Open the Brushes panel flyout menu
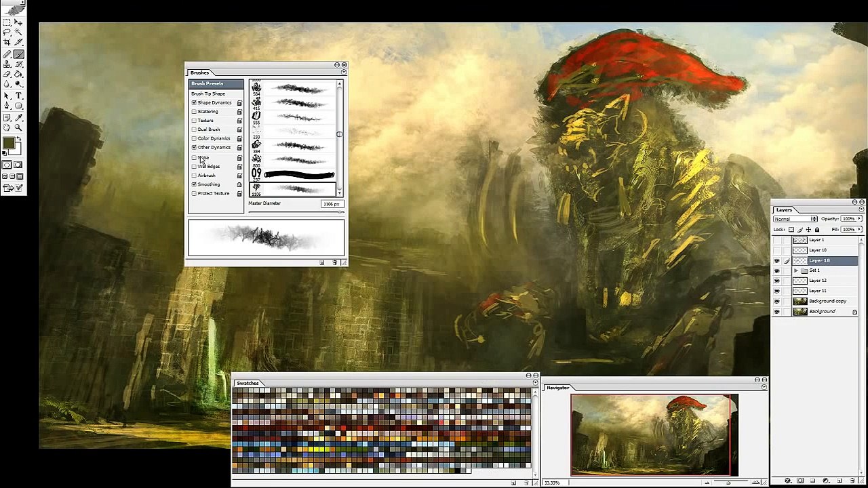 [x=344, y=72]
